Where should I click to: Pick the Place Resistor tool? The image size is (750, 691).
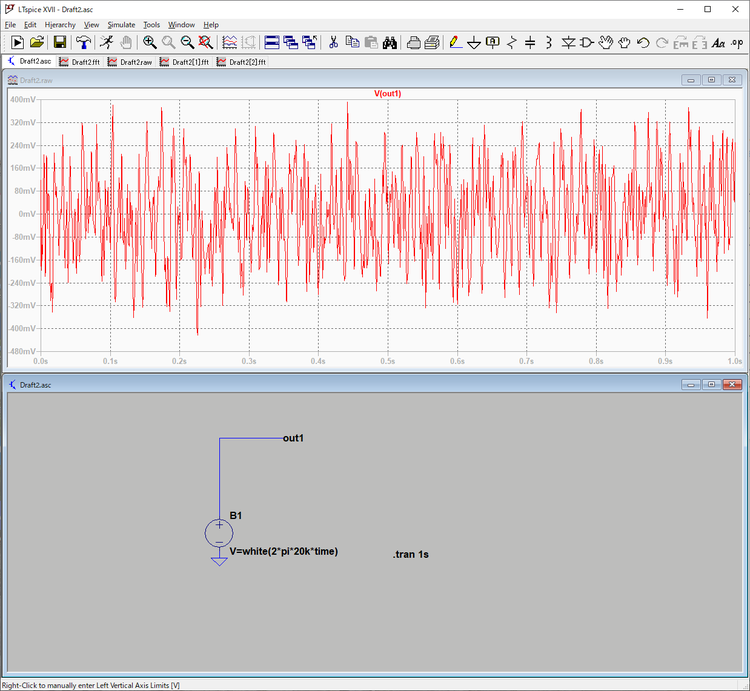[511, 42]
